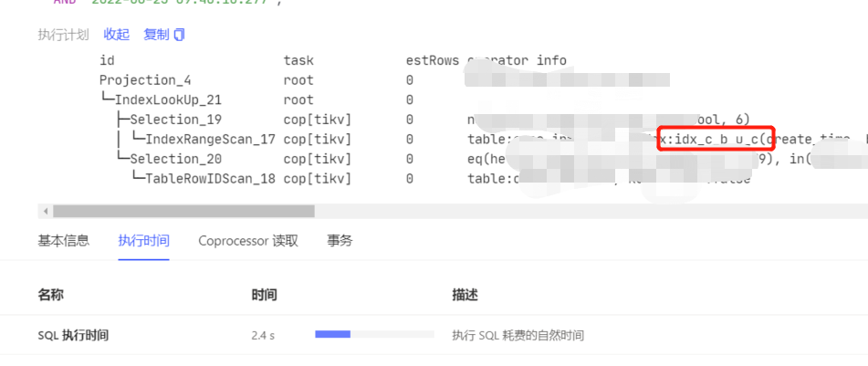
Task: Click the copy icon beside 复制
Action: 179,35
